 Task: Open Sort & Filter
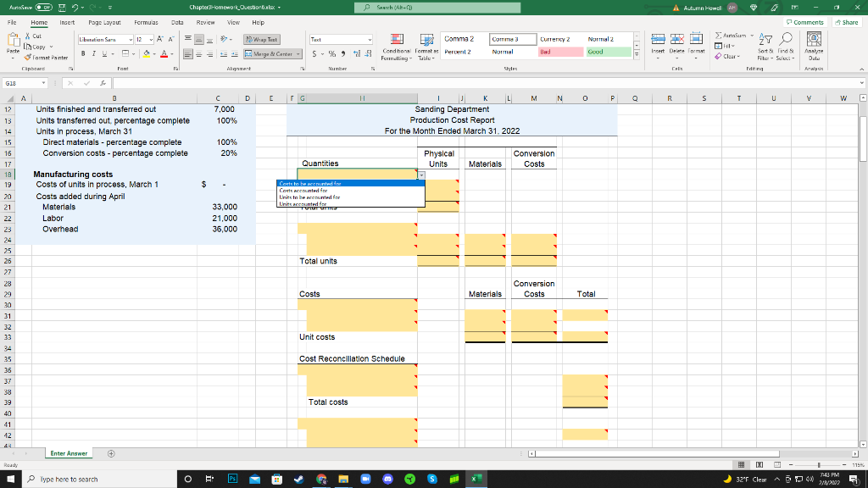765,47
